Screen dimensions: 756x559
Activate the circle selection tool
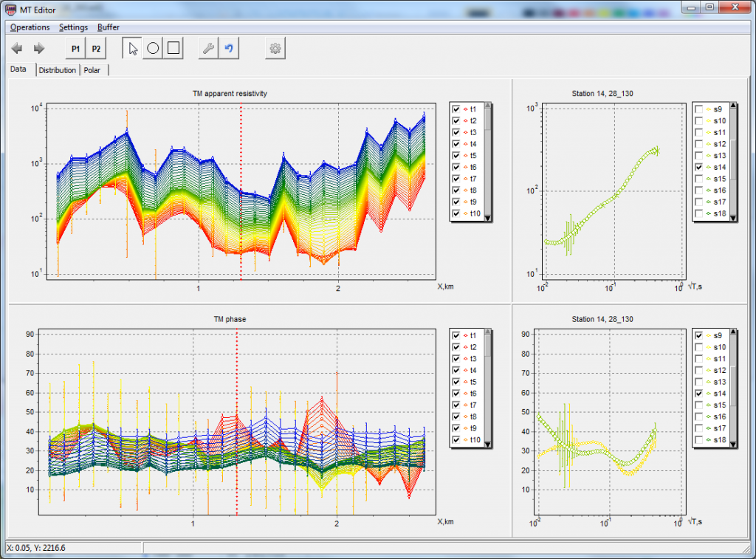pos(152,48)
